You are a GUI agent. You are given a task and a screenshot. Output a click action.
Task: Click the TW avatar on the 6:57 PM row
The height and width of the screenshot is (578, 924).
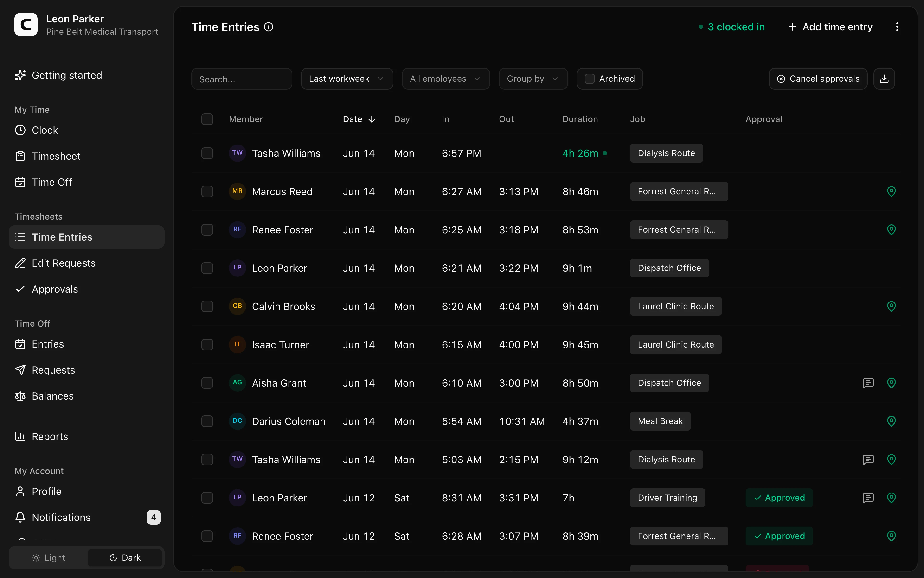click(237, 153)
